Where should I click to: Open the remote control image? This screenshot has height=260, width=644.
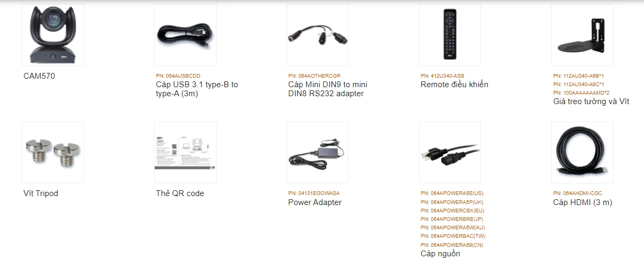450,35
